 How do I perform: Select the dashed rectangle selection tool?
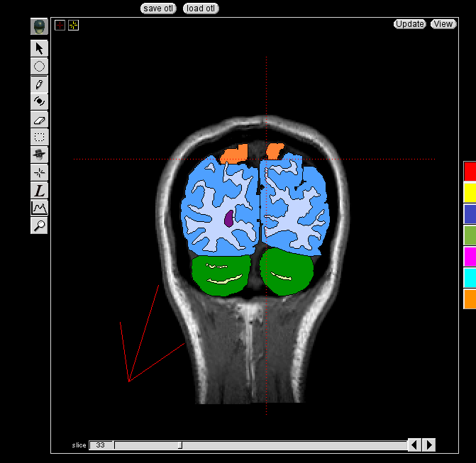click(39, 137)
